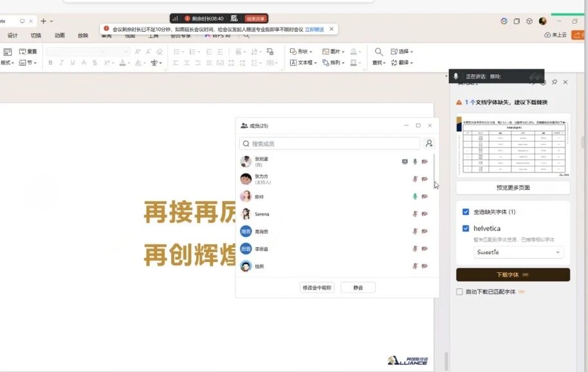The height and width of the screenshot is (372, 588).
Task: Click the 修改会中昵称 button
Action: [317, 288]
